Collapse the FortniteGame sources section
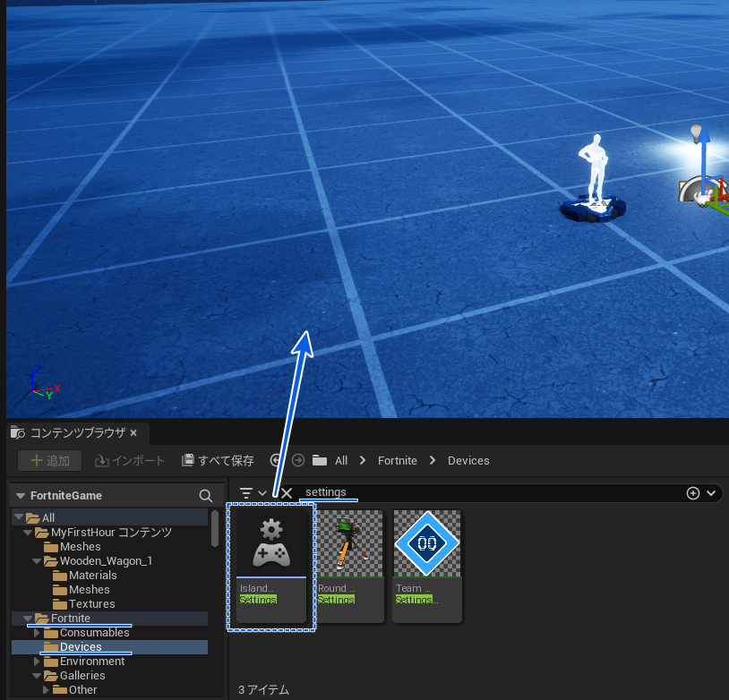The width and height of the screenshot is (729, 700). [x=21, y=496]
